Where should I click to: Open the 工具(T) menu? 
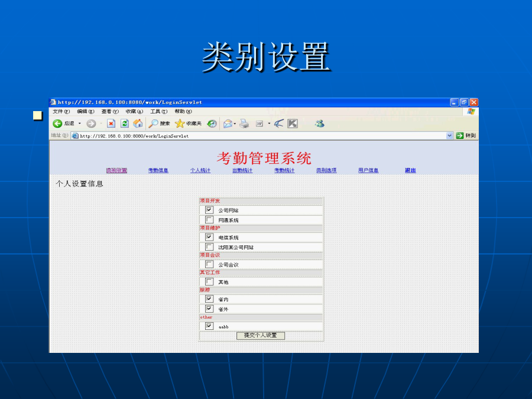159,111
